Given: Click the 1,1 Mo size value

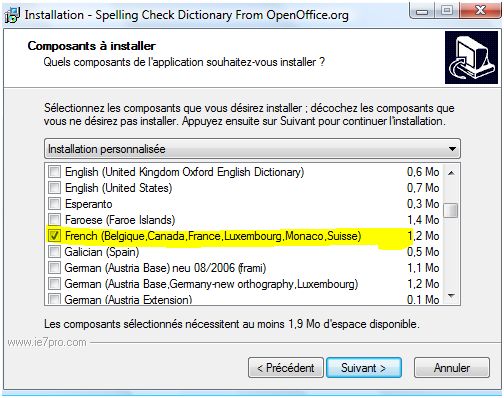Looking at the screenshot, I should 423,268.
